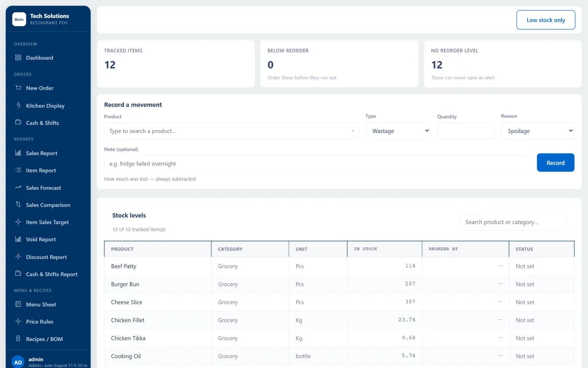This screenshot has width=588, height=368.
Task: Sort by the CATEGORY column header
Action: pos(250,249)
